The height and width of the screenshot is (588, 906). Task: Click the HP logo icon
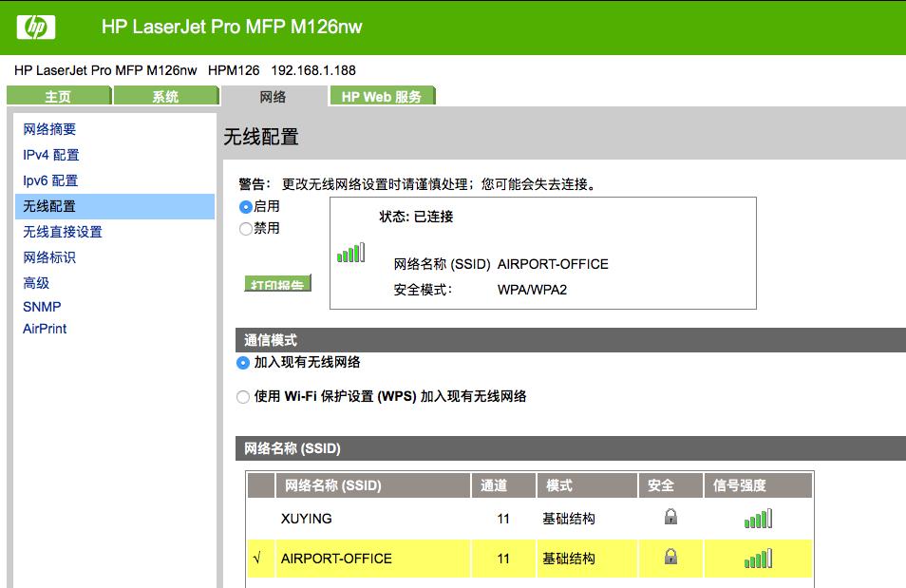point(36,27)
